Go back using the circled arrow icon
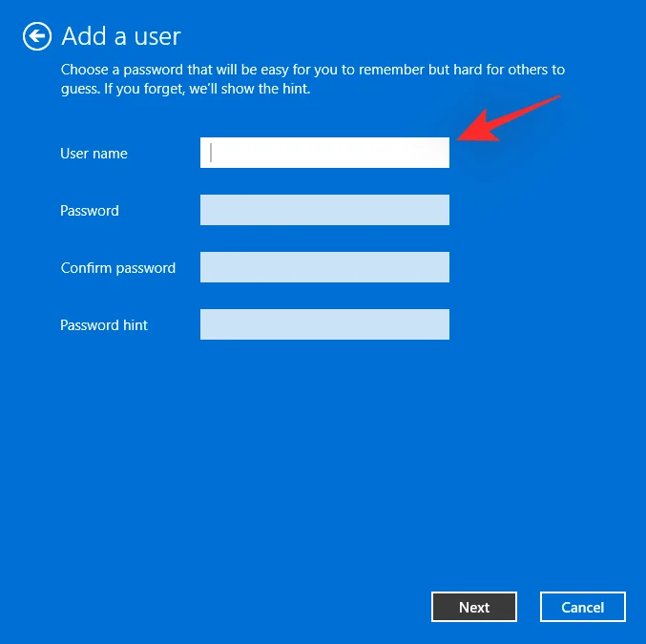The width and height of the screenshot is (646, 644). (x=37, y=36)
